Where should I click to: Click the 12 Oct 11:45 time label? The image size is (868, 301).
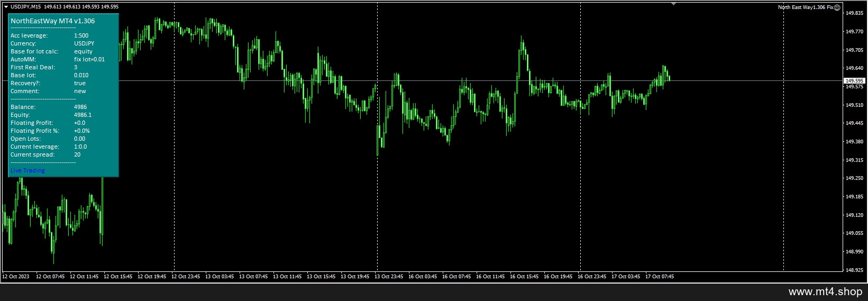pyautogui.click(x=84, y=277)
